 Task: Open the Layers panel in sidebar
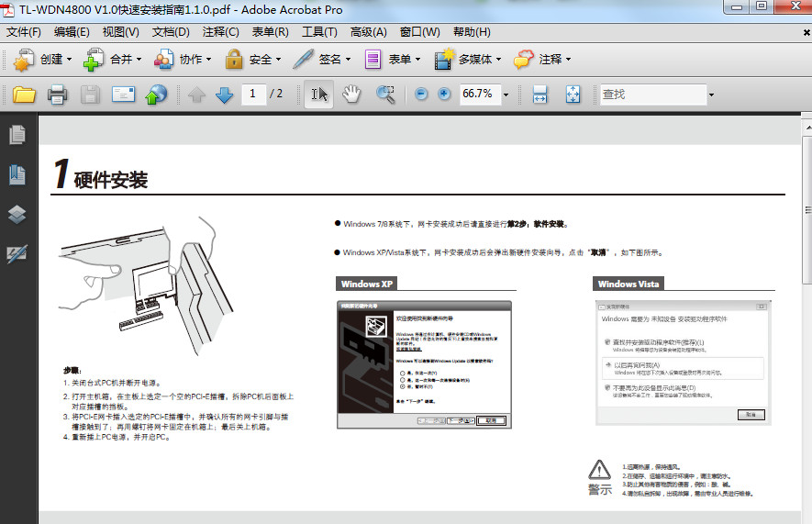pos(17,214)
